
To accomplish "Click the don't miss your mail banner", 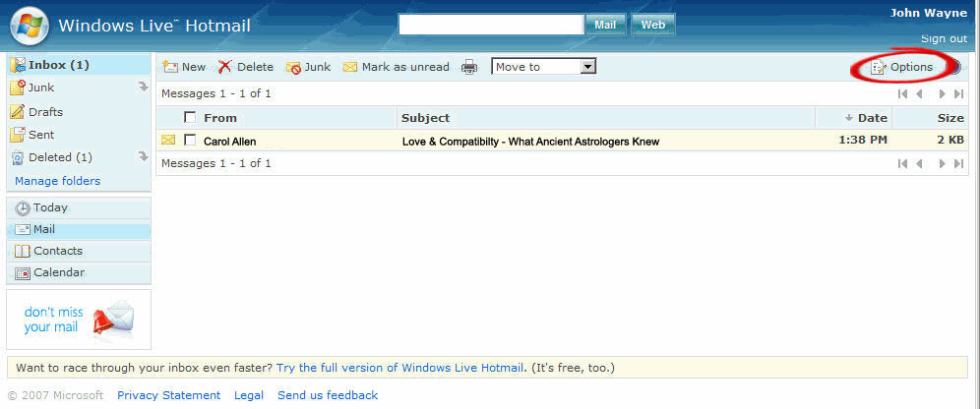I will click(x=79, y=320).
